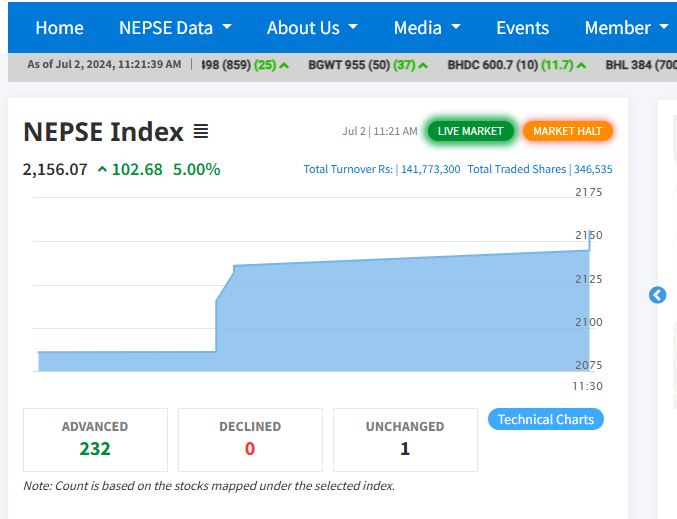Viewport: 677px width, 519px height.
Task: Expand the Media dropdown menu
Action: (427, 28)
